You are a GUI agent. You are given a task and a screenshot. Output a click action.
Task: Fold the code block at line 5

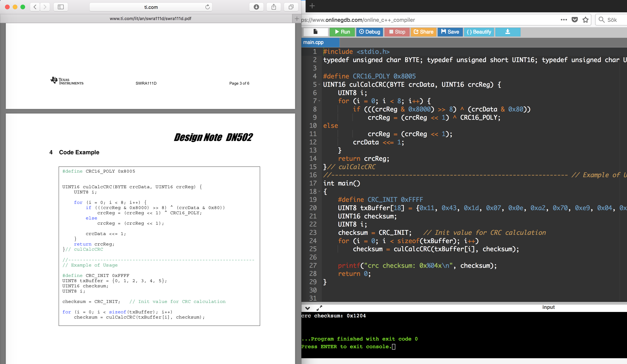click(319, 84)
